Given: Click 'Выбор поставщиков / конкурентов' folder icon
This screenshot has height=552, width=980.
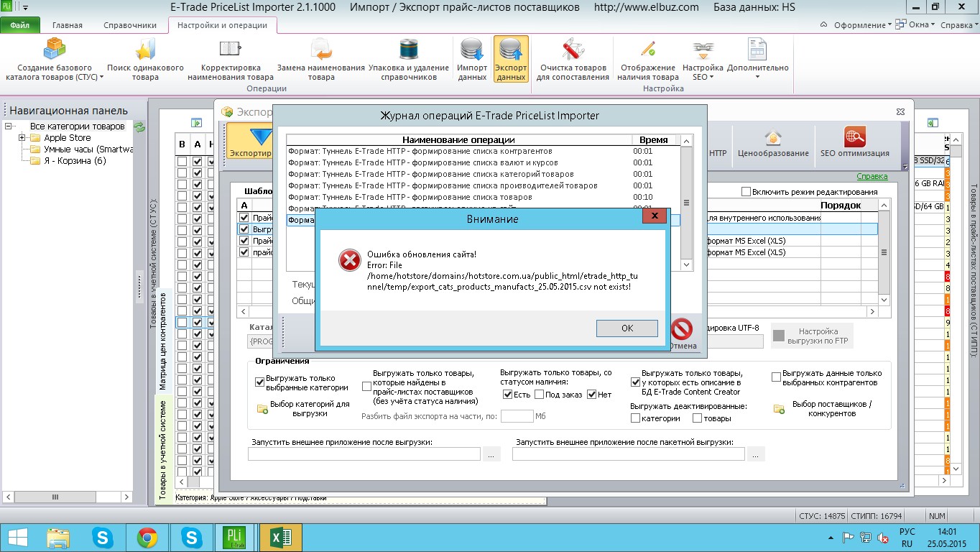Looking at the screenshot, I should click(x=779, y=409).
